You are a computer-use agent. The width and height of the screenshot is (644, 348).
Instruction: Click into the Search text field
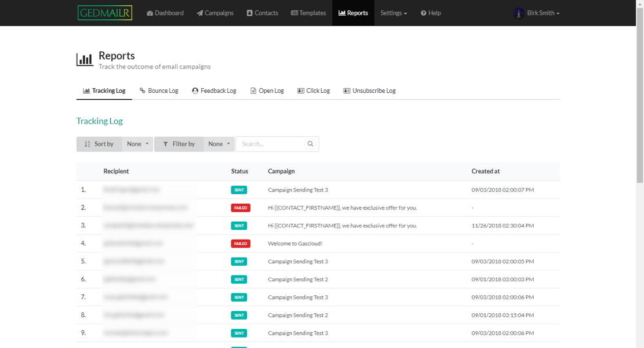(270, 144)
